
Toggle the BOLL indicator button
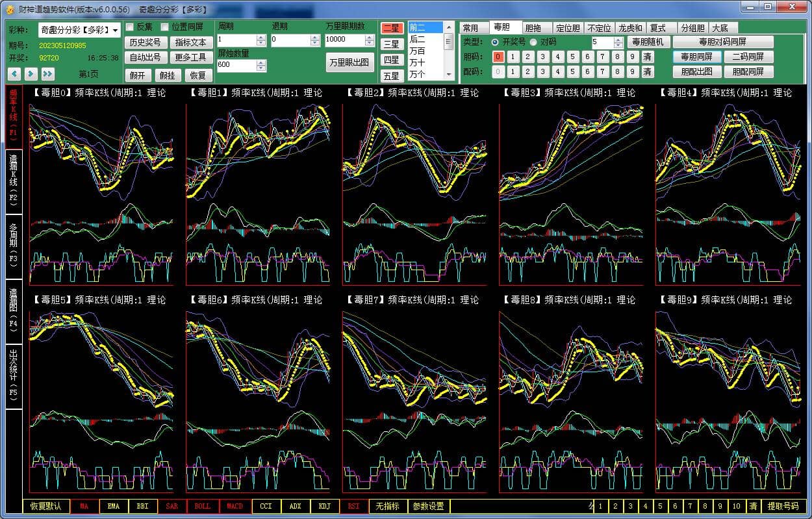(x=202, y=506)
